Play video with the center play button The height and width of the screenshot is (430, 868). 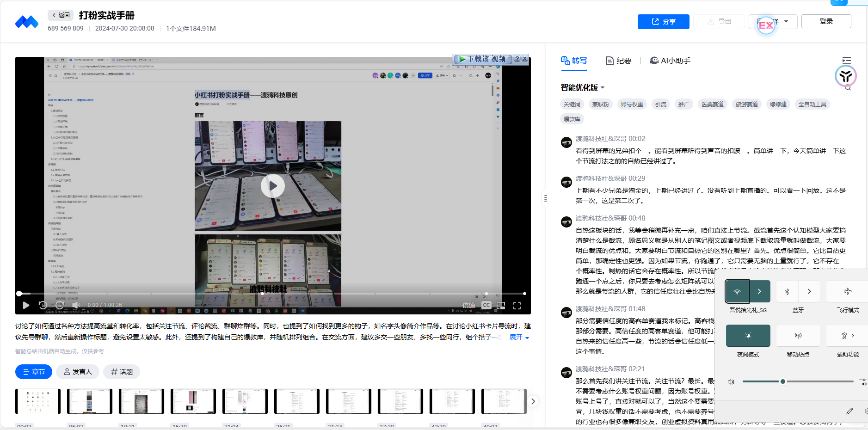tap(273, 186)
